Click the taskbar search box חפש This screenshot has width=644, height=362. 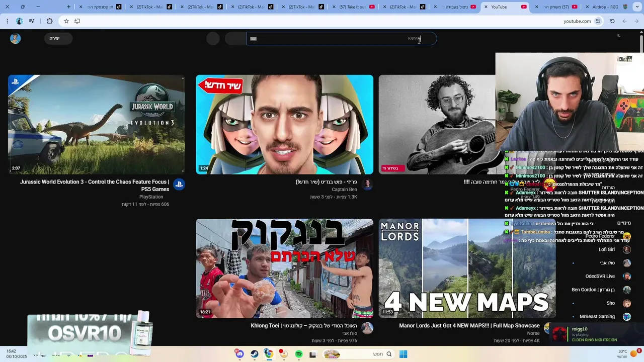click(358, 354)
